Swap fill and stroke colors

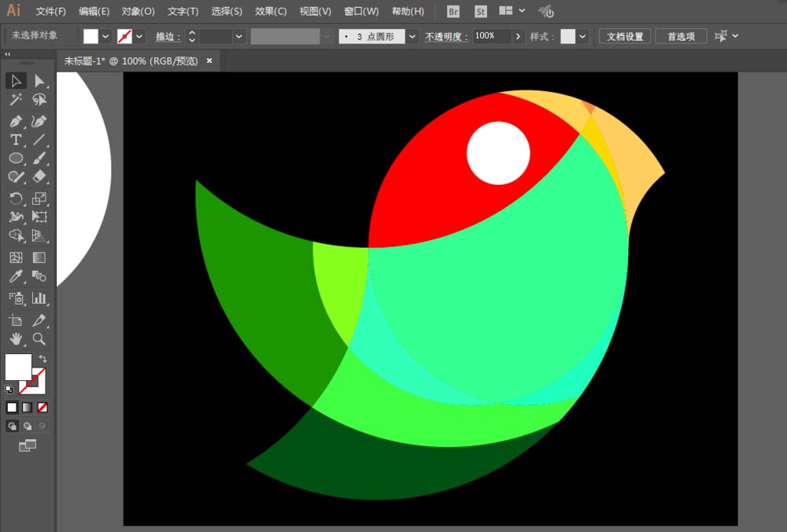[42, 359]
